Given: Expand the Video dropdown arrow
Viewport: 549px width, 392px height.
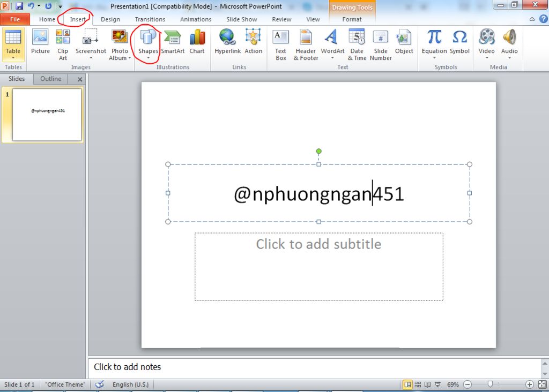Looking at the screenshot, I should click(x=487, y=58).
